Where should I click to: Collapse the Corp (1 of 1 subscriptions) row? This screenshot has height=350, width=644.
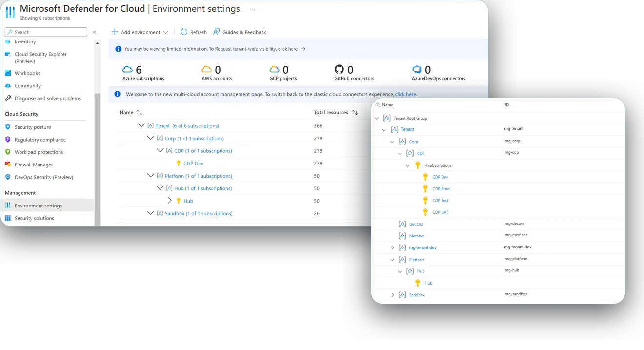click(x=151, y=138)
